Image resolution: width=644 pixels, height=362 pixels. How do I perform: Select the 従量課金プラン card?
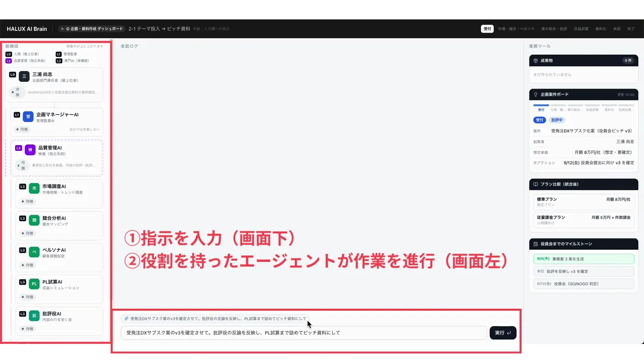coord(584,220)
